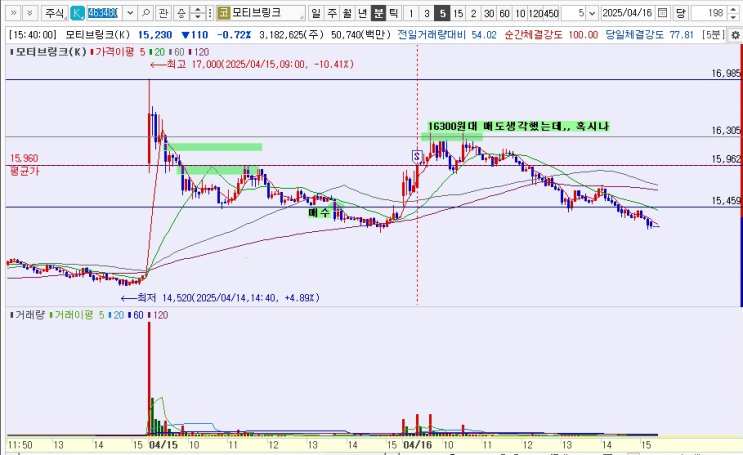Select the 3-minute interval button
This screenshot has width=743, height=455.
427,13
